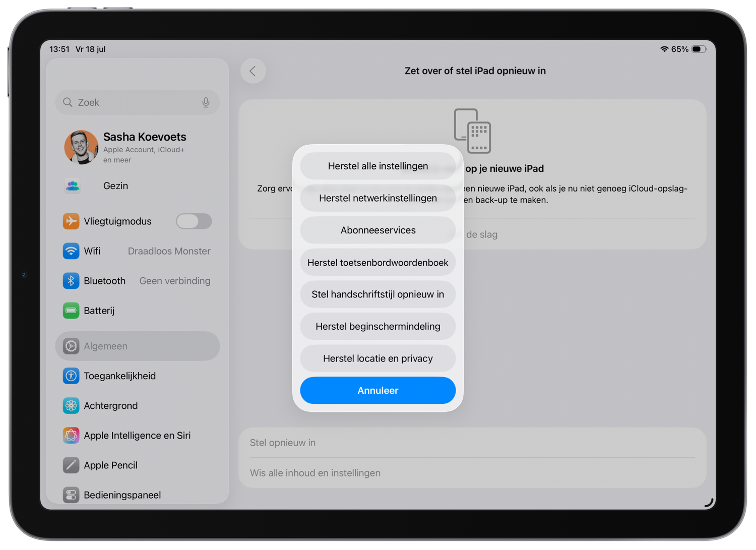This screenshot has width=756, height=550.
Task: Click the 65% battery percentage
Action: 680,49
